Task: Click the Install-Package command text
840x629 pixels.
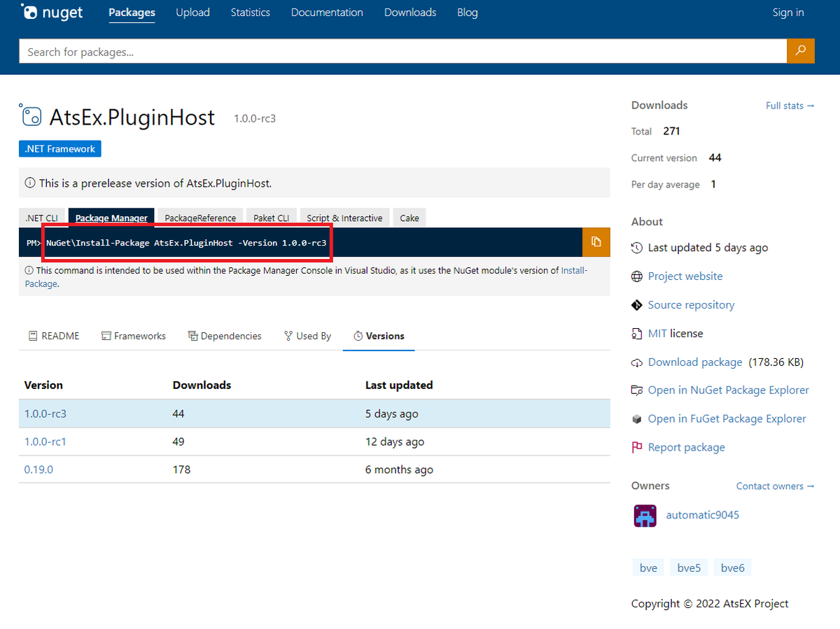Action: 186,242
